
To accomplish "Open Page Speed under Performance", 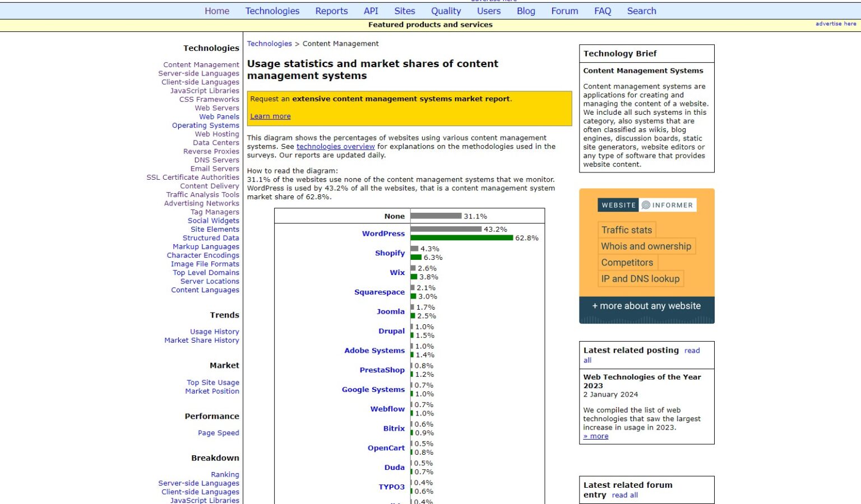I will pos(218,433).
